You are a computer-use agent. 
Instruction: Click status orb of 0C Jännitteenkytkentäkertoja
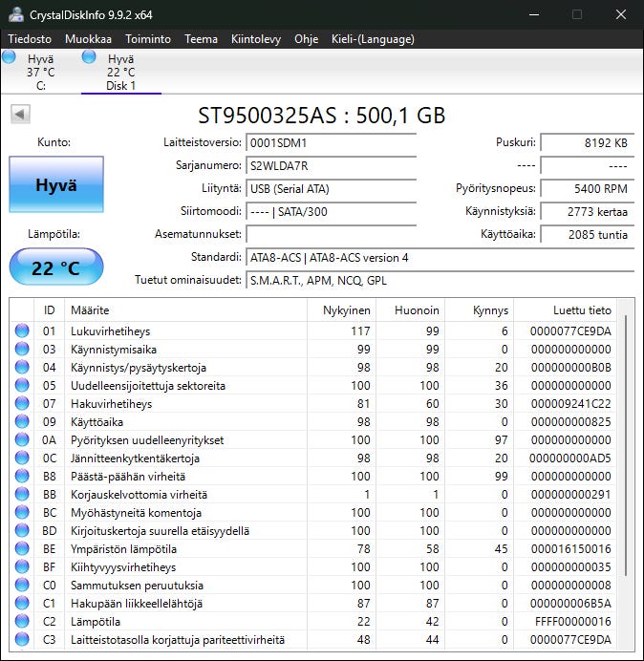pyautogui.click(x=22, y=458)
